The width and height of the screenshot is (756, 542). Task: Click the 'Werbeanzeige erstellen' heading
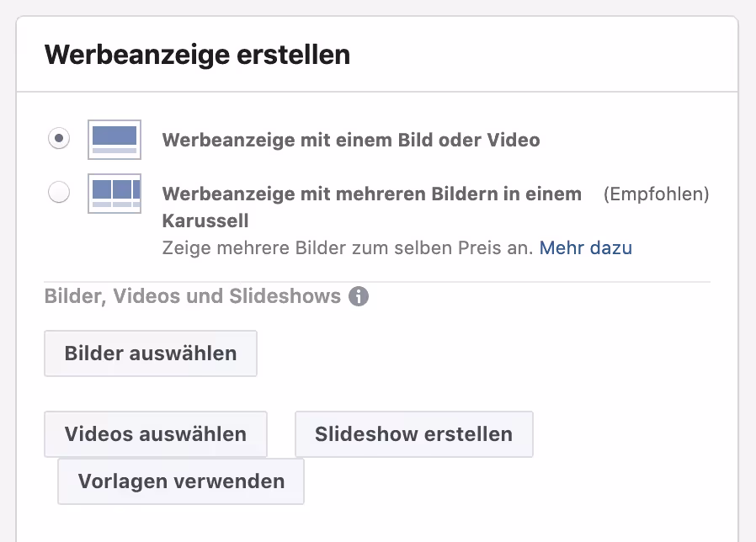[197, 55]
